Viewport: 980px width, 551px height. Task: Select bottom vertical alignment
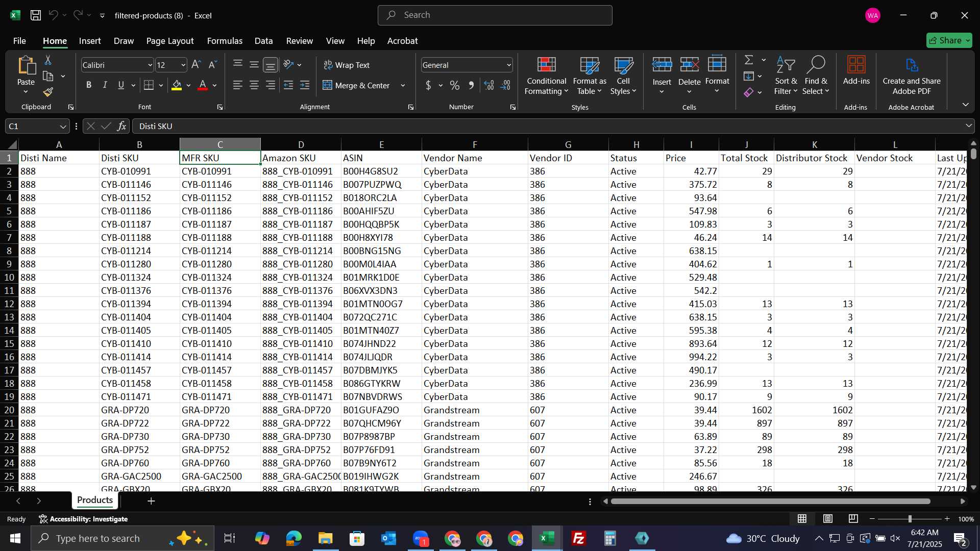271,65
